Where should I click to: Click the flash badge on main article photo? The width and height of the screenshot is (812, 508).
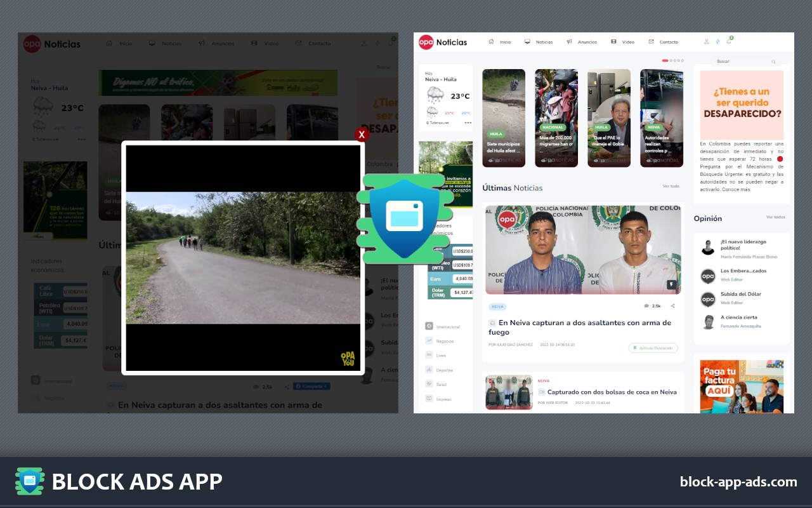point(671,285)
